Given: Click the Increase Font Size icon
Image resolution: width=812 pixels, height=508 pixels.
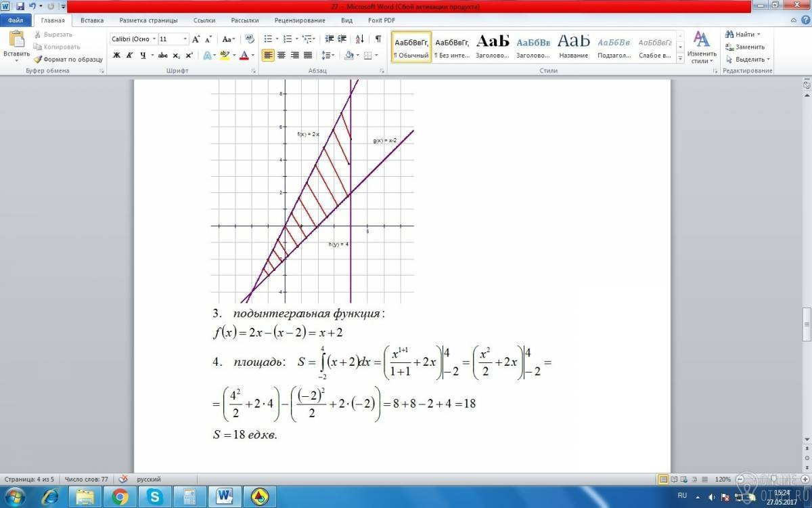Looking at the screenshot, I should pos(196,39).
